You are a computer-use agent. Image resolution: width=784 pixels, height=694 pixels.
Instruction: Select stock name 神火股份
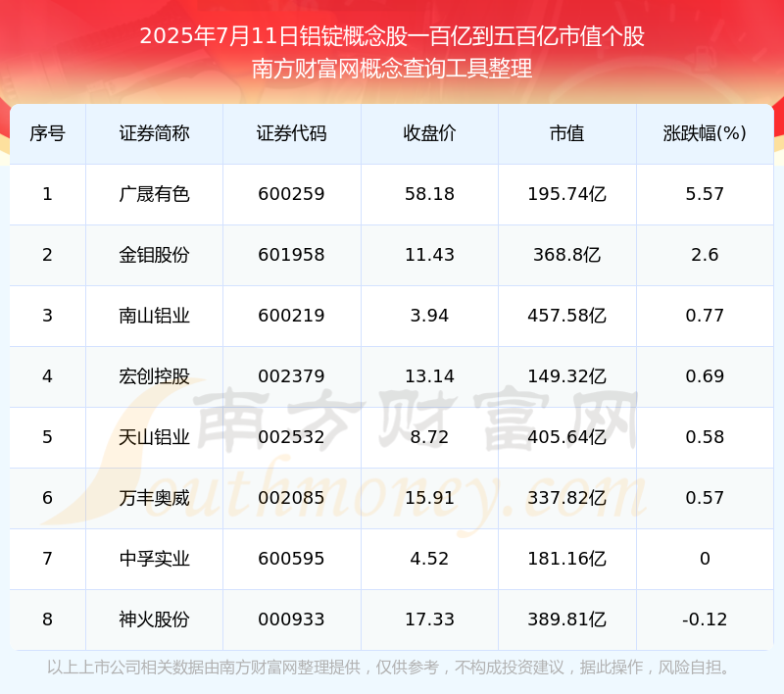[155, 620]
